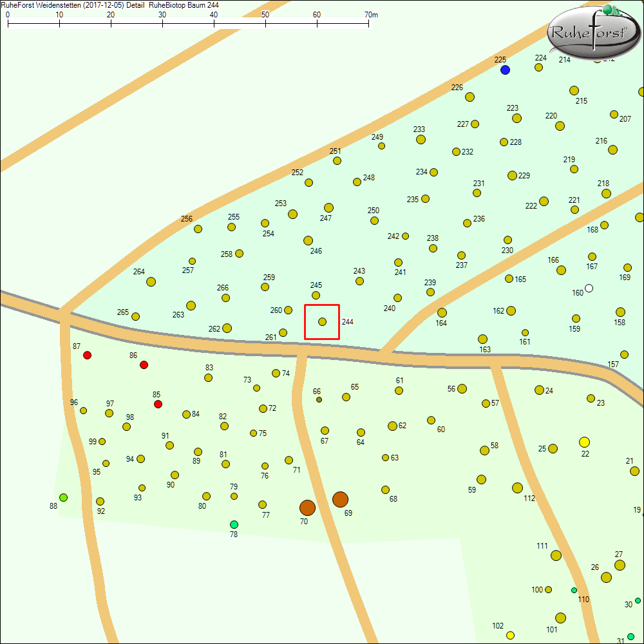The image size is (644, 644).
Task: Select the highlighted tree marker 244
Action: click(x=321, y=322)
